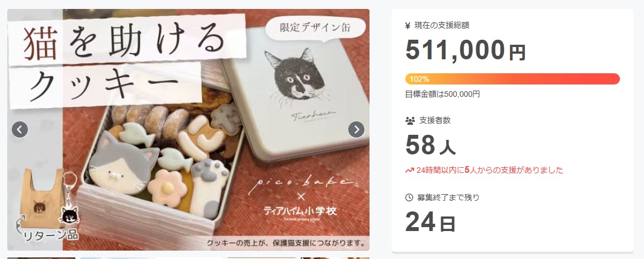Click the clock icon beside 募集終了まで残り
Screen dimensions: 644x259
pos(409,197)
